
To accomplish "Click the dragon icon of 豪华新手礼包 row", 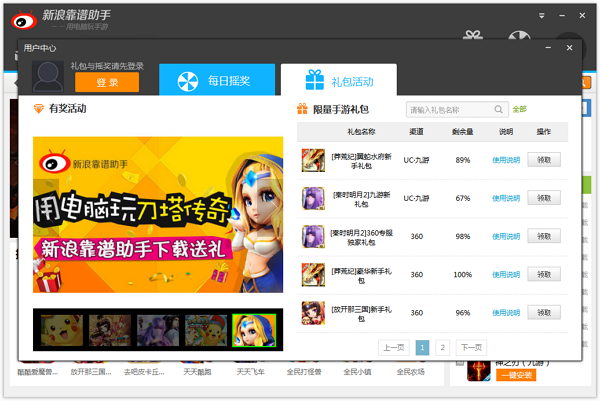I will click(x=313, y=275).
